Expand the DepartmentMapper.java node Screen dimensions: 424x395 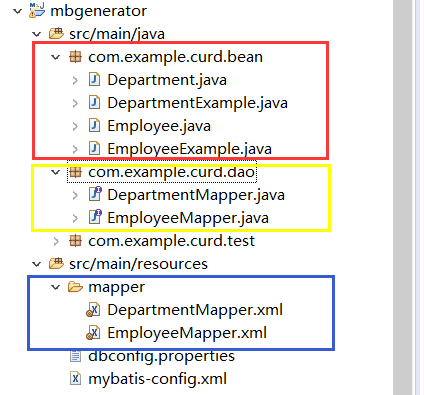75,195
